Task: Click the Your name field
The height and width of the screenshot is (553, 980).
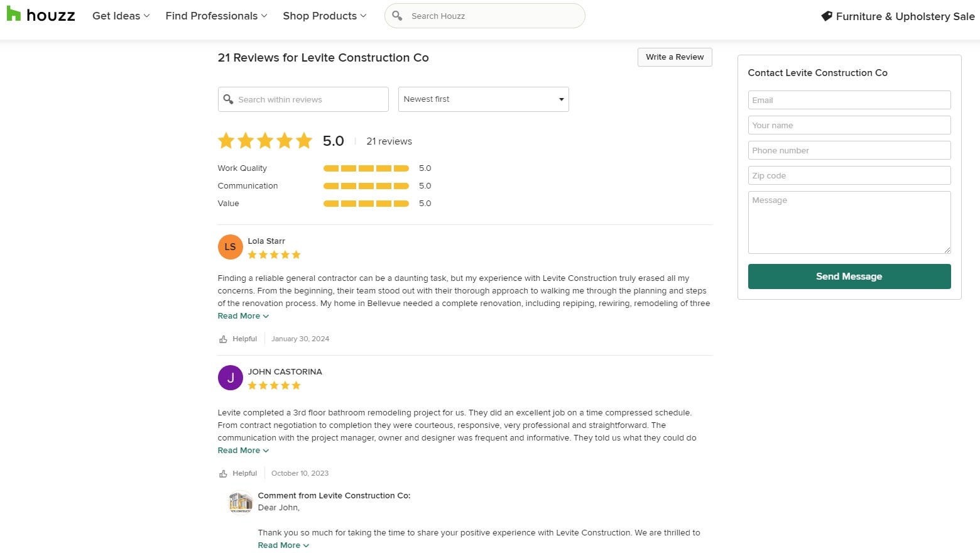Action: click(x=849, y=125)
